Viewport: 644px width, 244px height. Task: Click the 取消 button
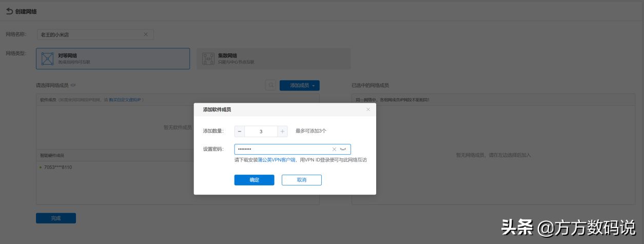301,180
